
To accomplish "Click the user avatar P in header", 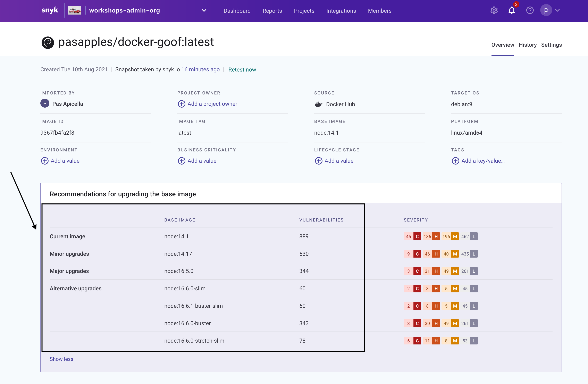I will click(546, 10).
